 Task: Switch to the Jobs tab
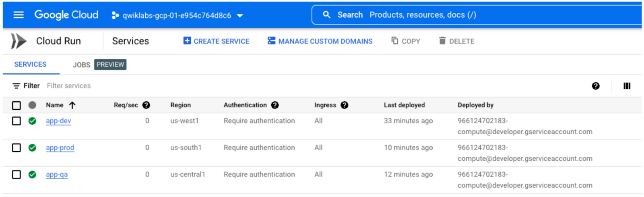(81, 65)
